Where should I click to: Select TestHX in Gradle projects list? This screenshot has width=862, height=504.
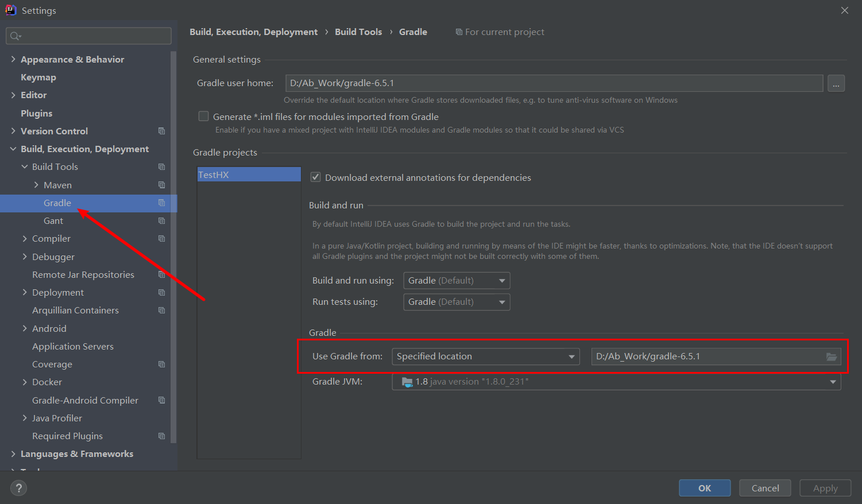[249, 175]
